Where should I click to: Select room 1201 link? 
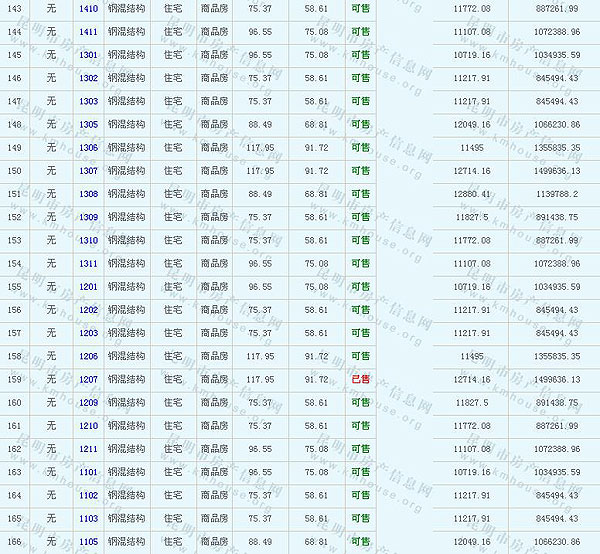88,286
